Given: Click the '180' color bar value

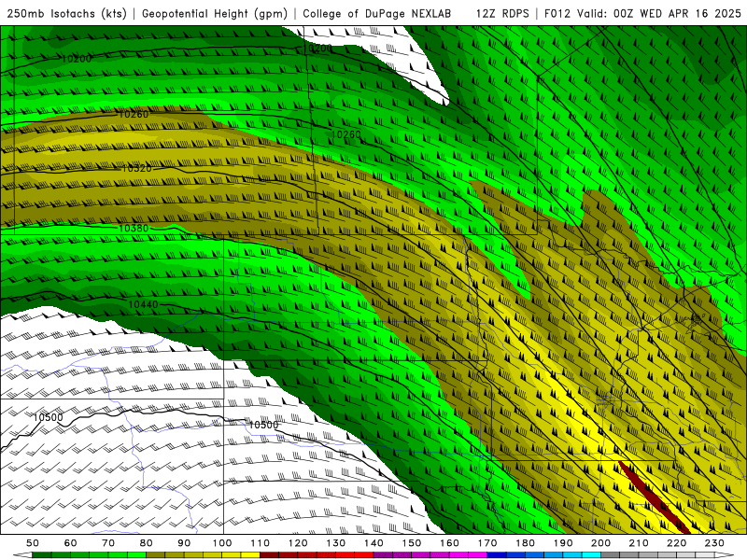Looking at the screenshot, I should 525,543.
